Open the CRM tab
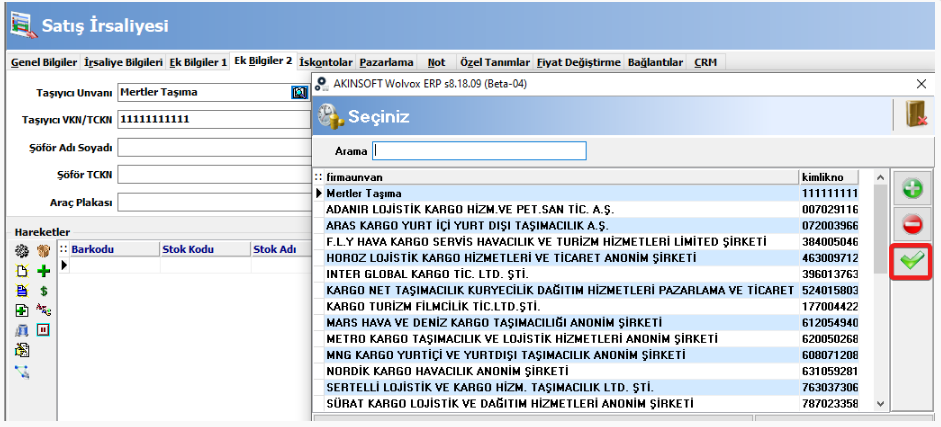The width and height of the screenshot is (941, 427). [x=706, y=62]
